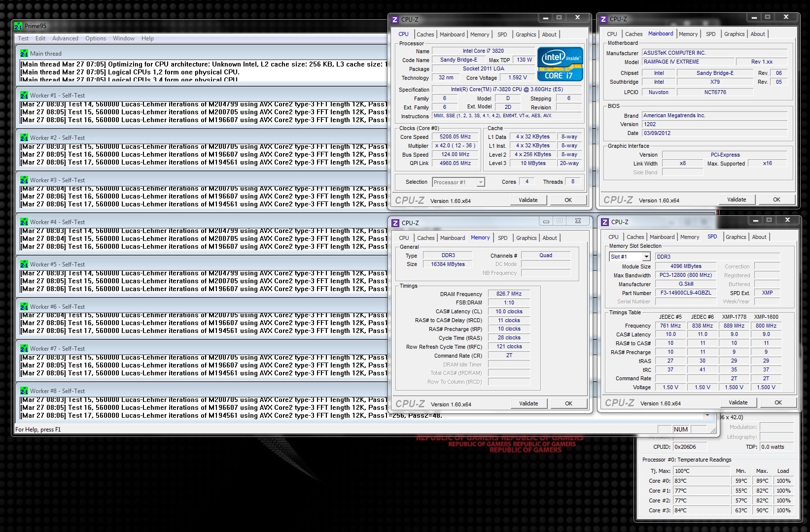Click the NUM indicator in Prime95 status bar
810x532 pixels.
coord(680,430)
